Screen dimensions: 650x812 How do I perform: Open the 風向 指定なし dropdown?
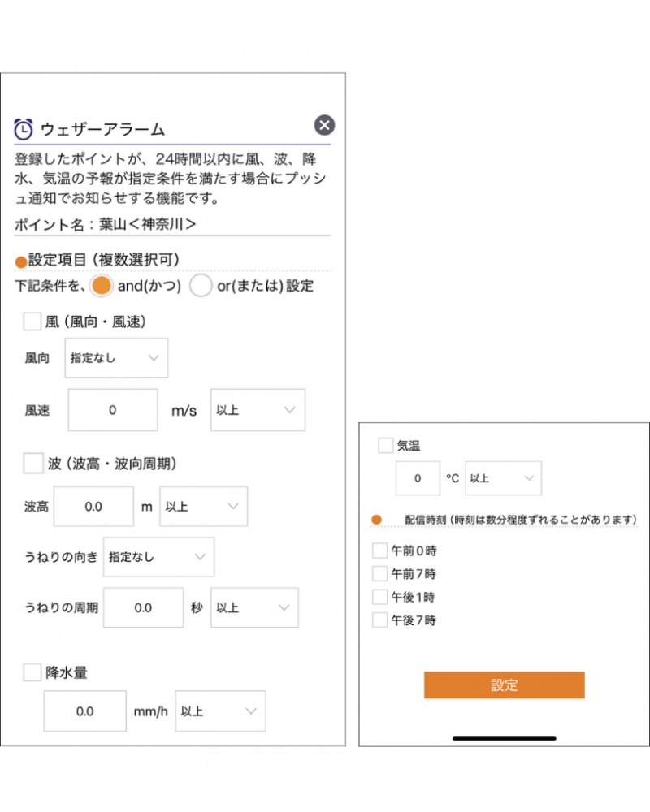pos(116,358)
